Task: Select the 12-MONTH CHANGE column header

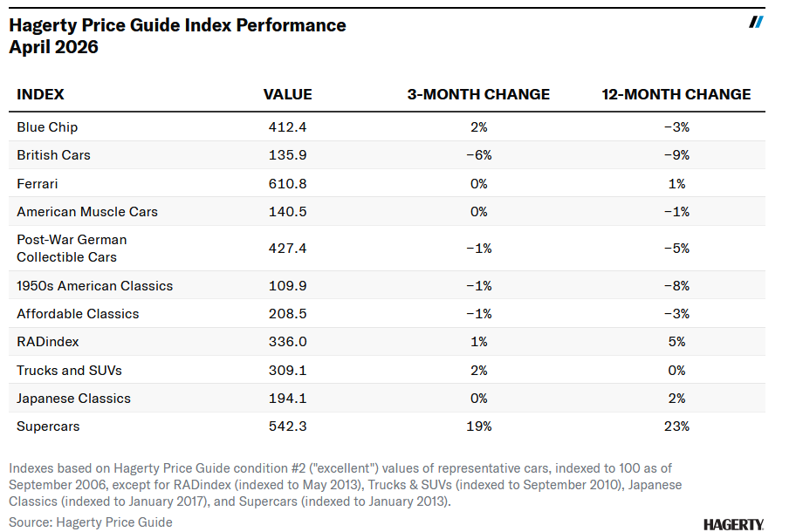Action: pyautogui.click(x=676, y=94)
